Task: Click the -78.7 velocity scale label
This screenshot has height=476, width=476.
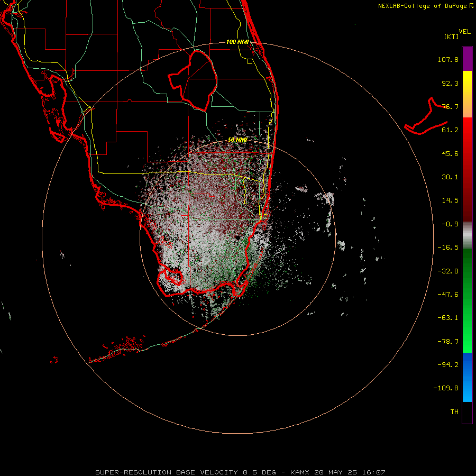Action: click(x=448, y=342)
